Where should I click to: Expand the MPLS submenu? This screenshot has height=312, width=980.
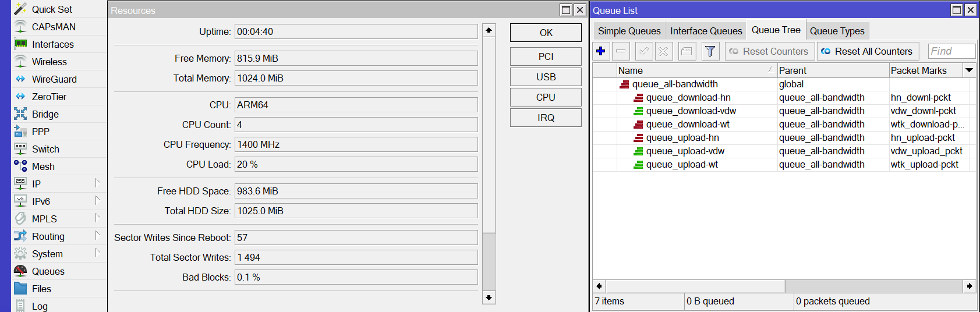97,218
